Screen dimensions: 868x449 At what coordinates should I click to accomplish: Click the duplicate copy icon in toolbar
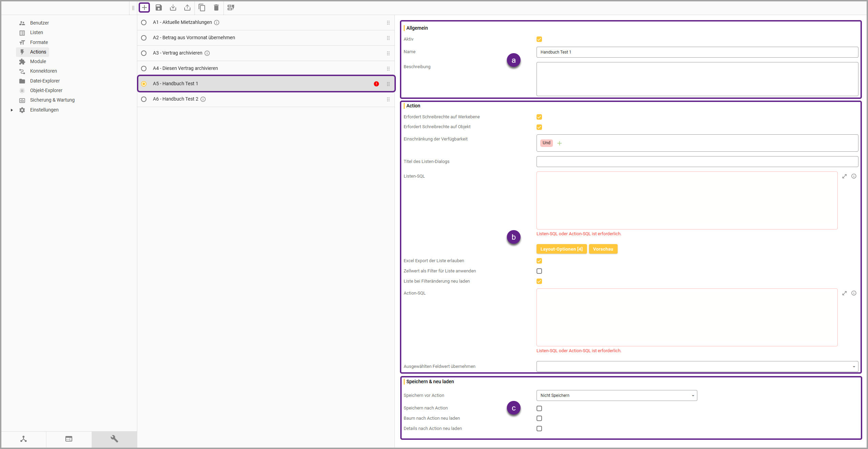(x=202, y=8)
